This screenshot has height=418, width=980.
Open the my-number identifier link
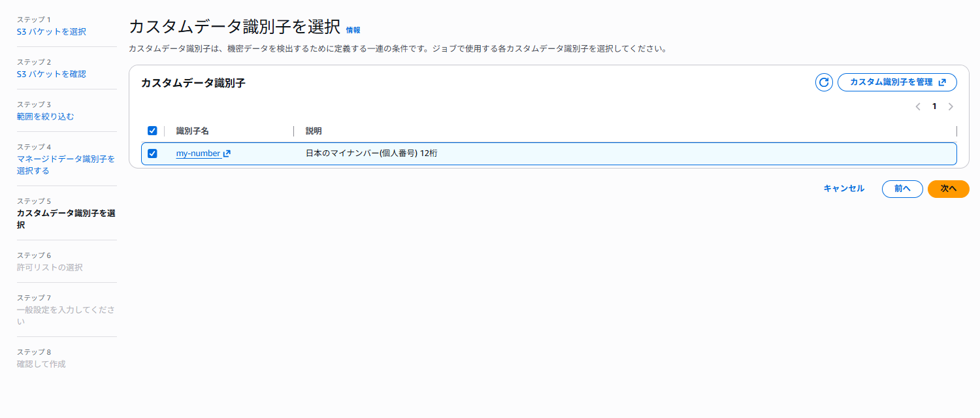[198, 153]
